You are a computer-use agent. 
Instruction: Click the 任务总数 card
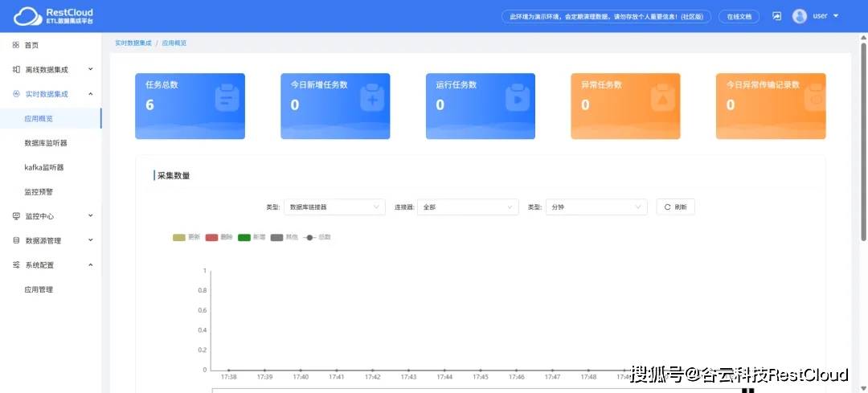click(190, 106)
